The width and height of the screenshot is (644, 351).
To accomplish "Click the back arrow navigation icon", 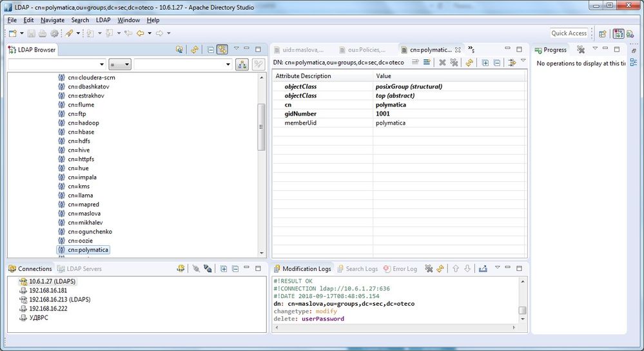I will [x=140, y=33].
